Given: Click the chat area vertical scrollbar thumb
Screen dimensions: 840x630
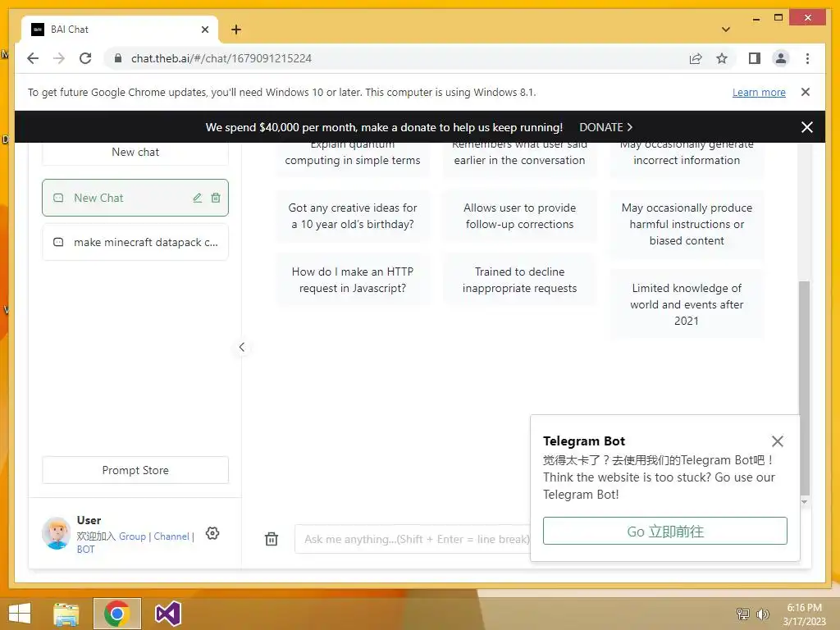Looking at the screenshot, I should 804,387.
